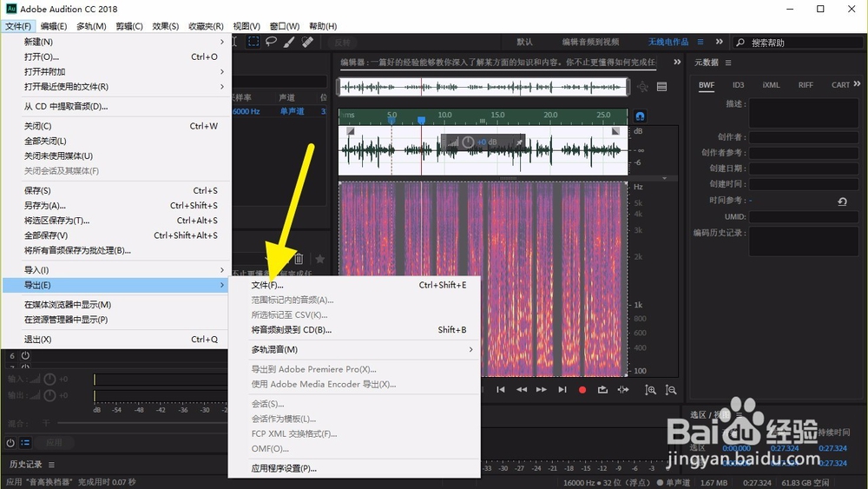Select the paintbrush selection tool
The height and width of the screenshot is (489, 868).
pos(289,42)
